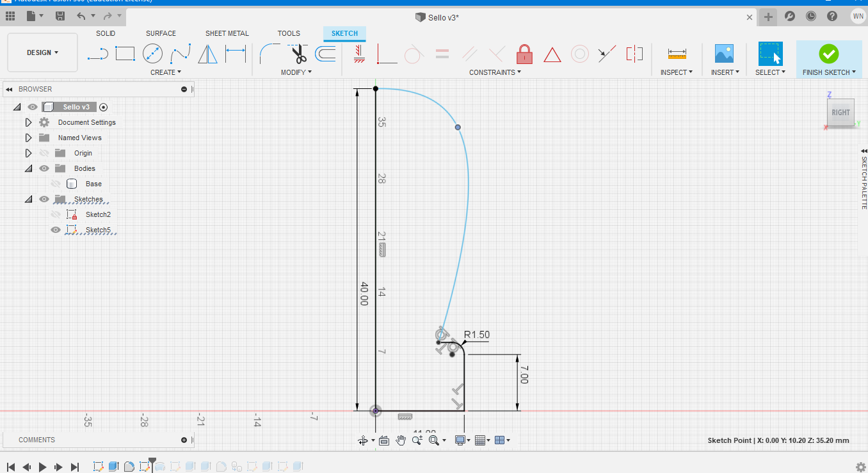This screenshot has width=868, height=473.
Task: Apply the Parallel constraint
Action: pos(470,54)
